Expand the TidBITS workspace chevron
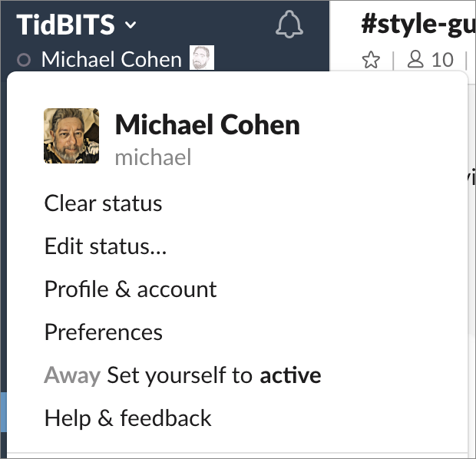 (x=131, y=25)
